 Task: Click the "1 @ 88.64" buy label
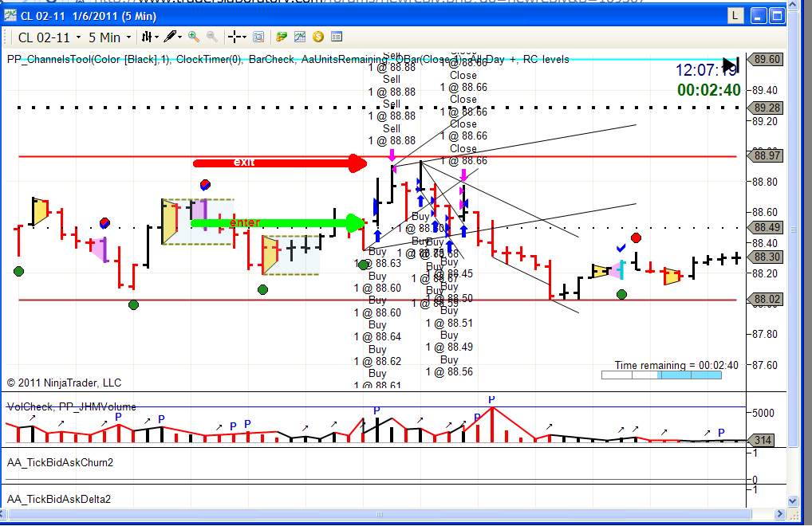[x=377, y=336]
